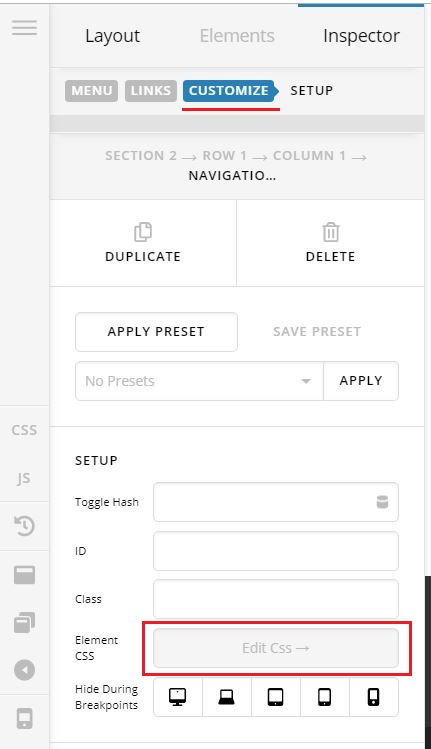Toggle hide on extra-large desktop breakpoint
This screenshot has width=431, height=749.
(178, 697)
